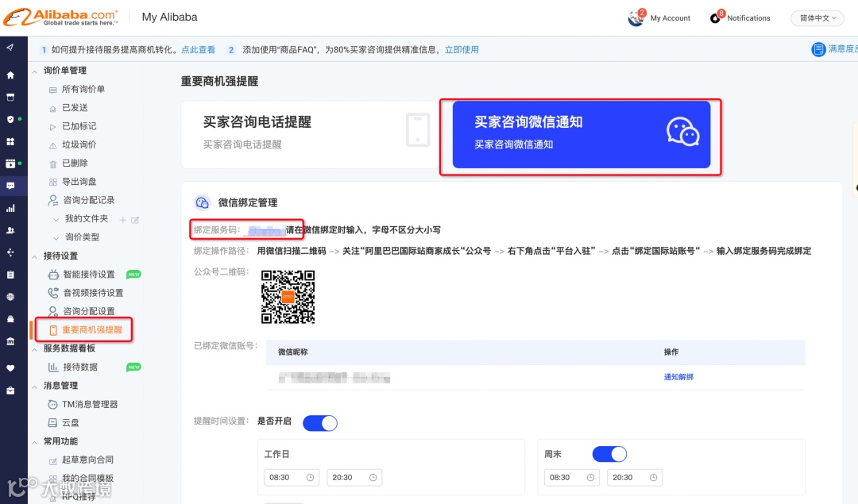
Task: Collapse the 接待设置 section
Action: 34,256
